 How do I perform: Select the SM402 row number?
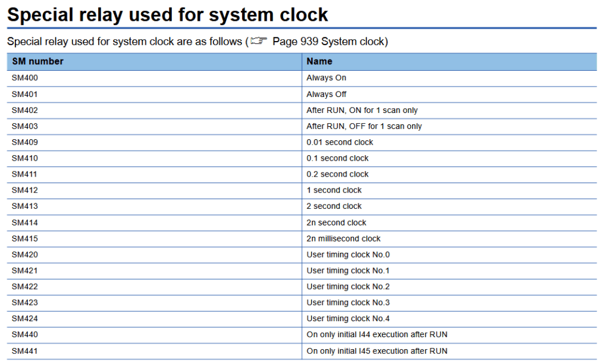[x=25, y=110]
